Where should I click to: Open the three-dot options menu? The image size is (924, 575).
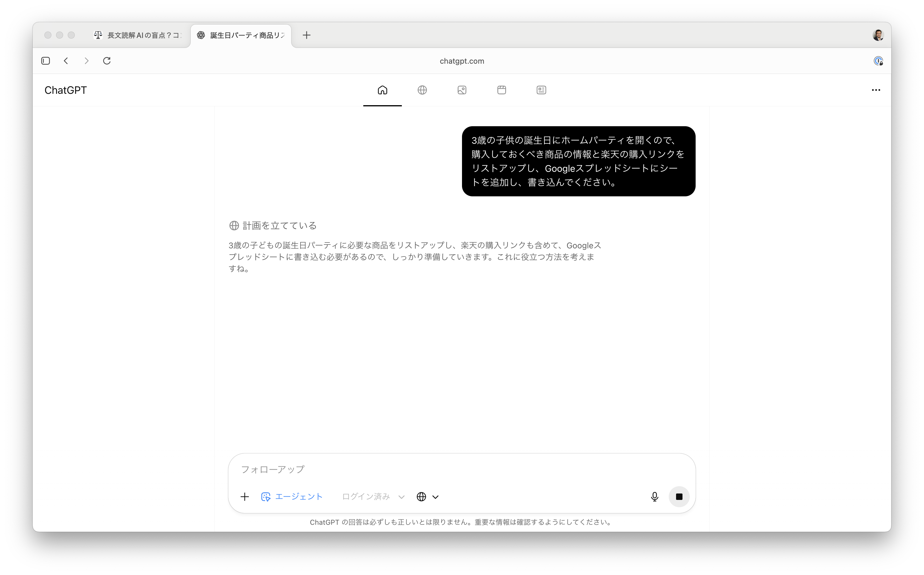[x=876, y=90]
